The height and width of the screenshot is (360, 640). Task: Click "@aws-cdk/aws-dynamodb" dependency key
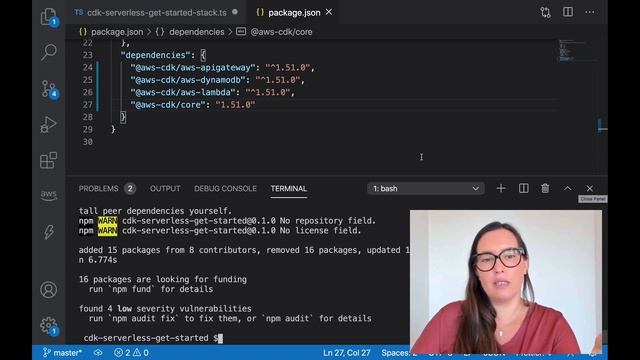pyautogui.click(x=188, y=80)
